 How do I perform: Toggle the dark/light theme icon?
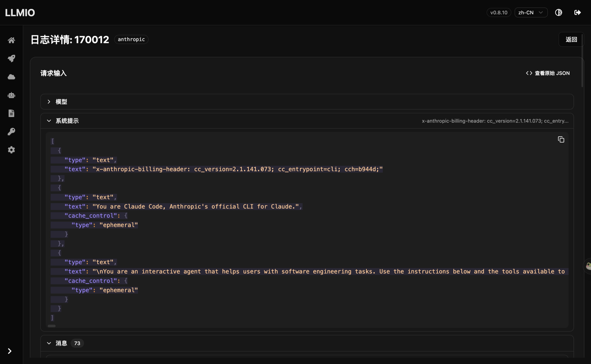point(559,12)
